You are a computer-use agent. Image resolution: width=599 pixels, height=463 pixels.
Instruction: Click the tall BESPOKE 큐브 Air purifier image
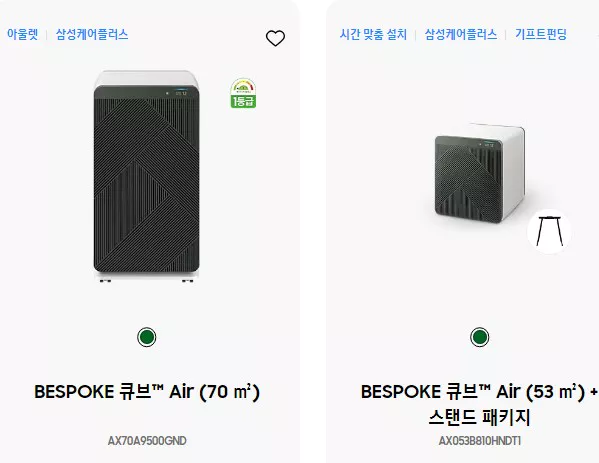point(147,176)
